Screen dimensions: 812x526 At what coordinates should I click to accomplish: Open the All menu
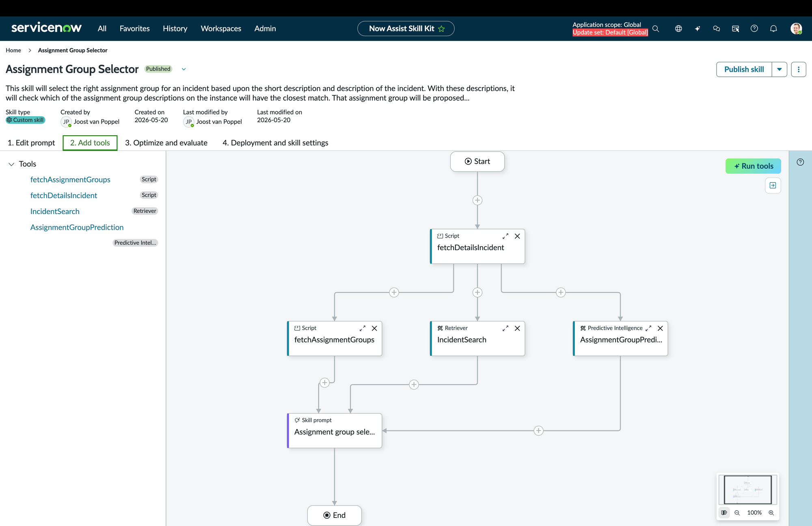click(102, 28)
